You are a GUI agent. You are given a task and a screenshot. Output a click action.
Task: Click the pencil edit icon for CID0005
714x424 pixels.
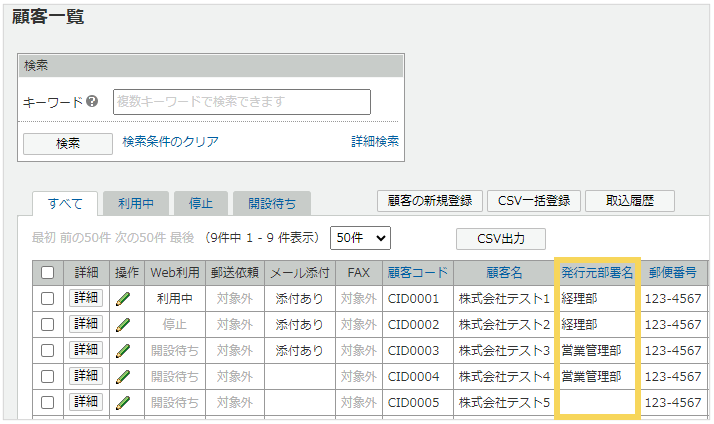click(x=124, y=402)
